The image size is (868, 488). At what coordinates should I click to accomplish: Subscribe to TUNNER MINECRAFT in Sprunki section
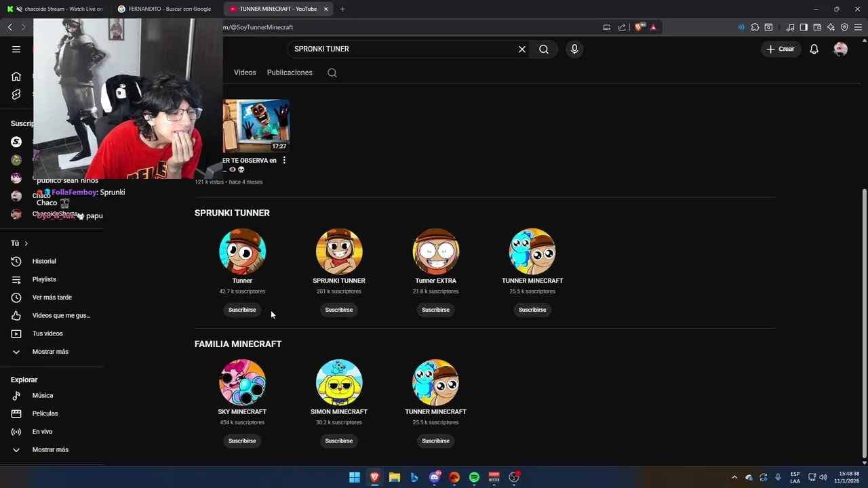coord(532,310)
